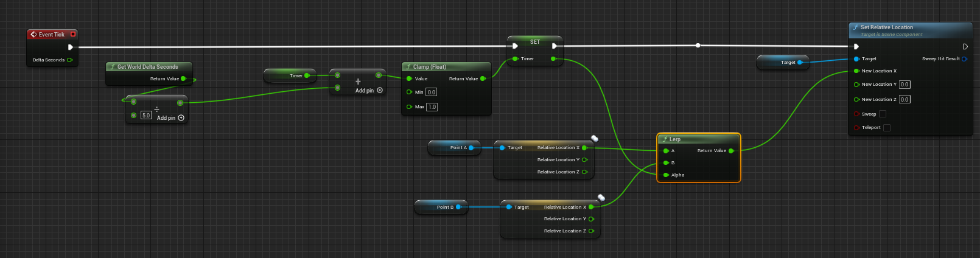Click Target pin on Point B's location node
Image resolution: width=980 pixels, height=258 pixels.
coord(509,207)
